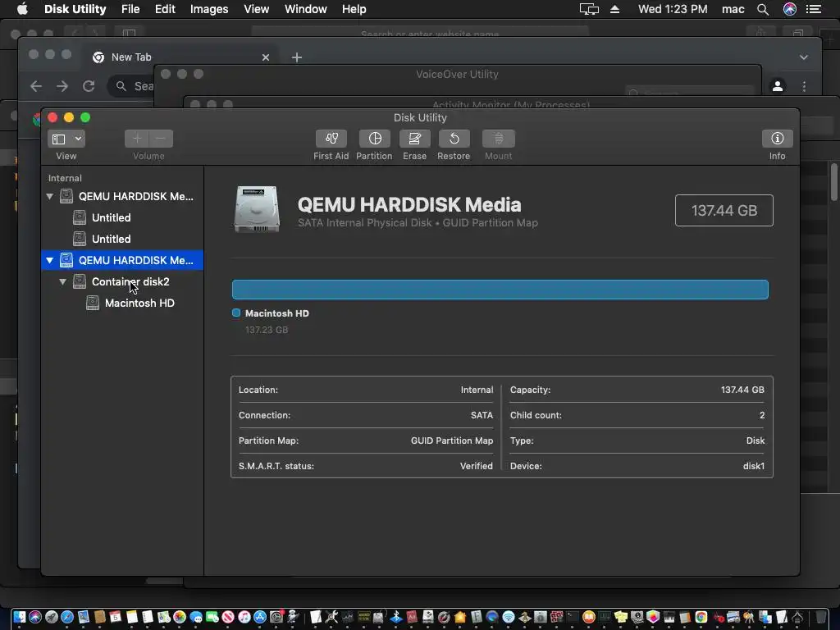The width and height of the screenshot is (840, 630).
Task: Open App Store from the Dock
Action: pyautogui.click(x=260, y=617)
